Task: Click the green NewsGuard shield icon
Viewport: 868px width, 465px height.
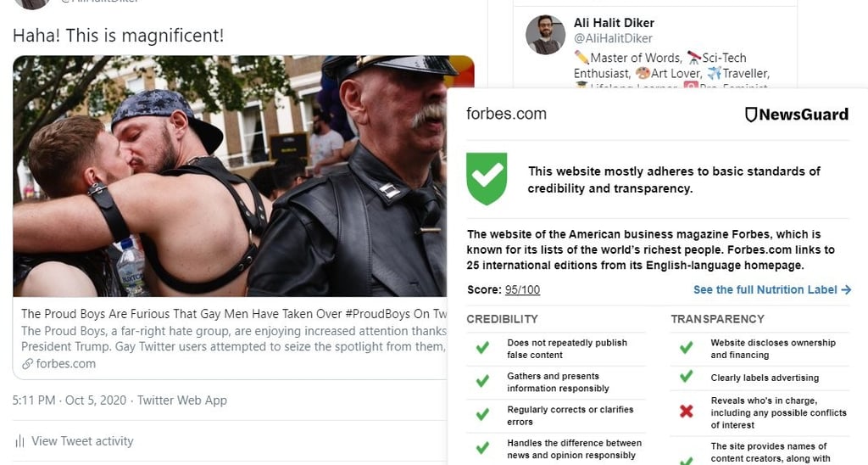Action: (x=487, y=178)
